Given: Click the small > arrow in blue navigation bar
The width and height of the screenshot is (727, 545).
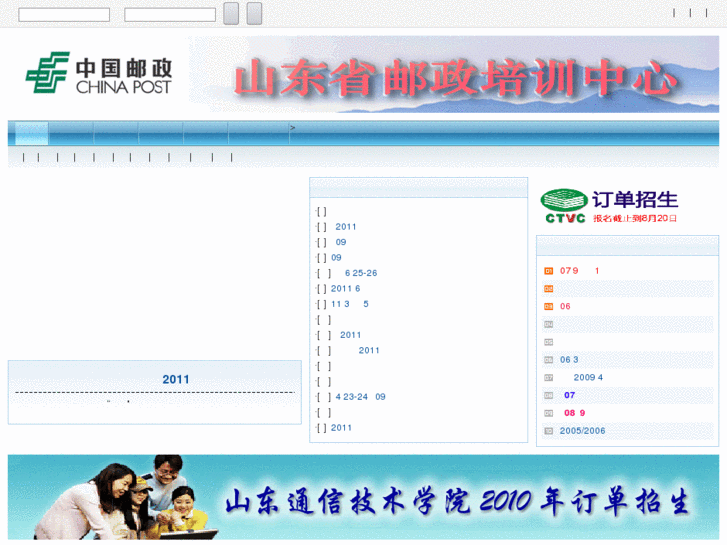Looking at the screenshot, I should click(x=293, y=128).
